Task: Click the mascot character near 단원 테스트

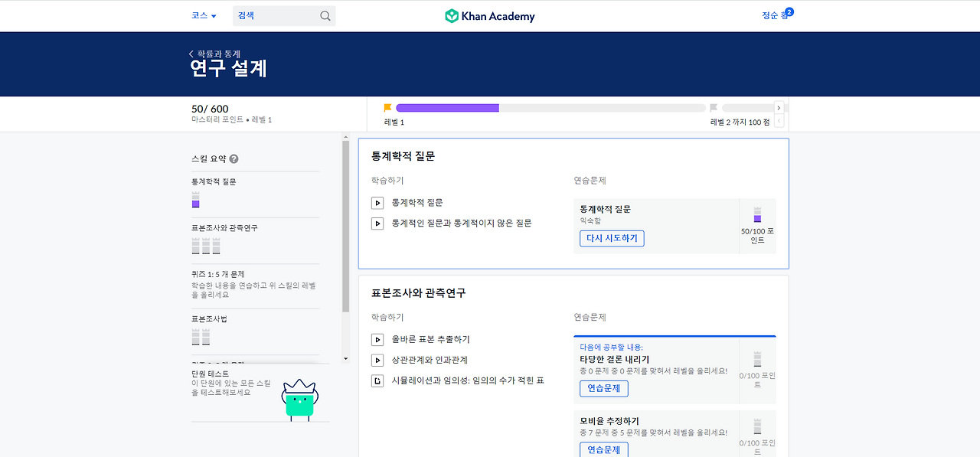Action: 299,399
